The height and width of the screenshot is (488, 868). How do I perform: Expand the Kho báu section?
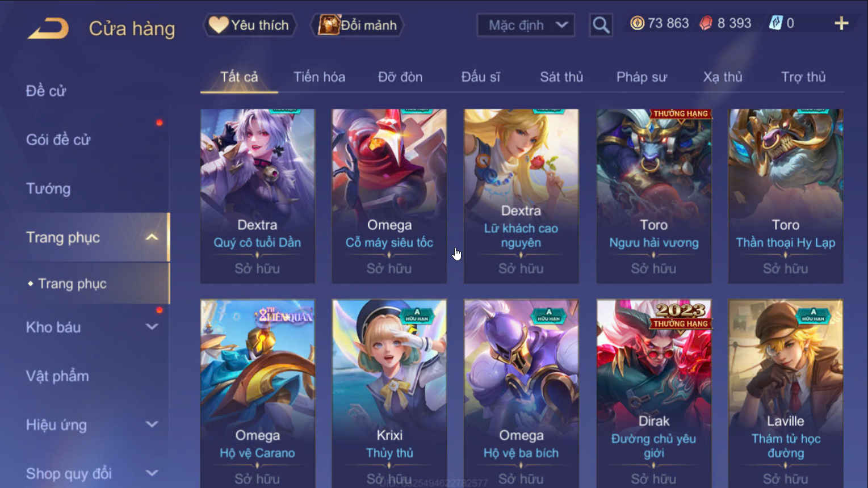pos(152,327)
